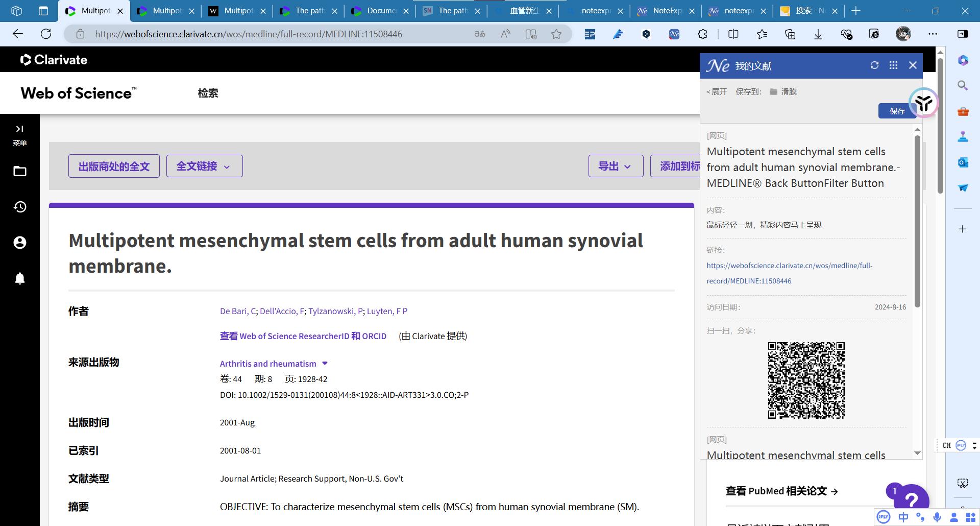Add page to favorites with star icon

(x=556, y=34)
